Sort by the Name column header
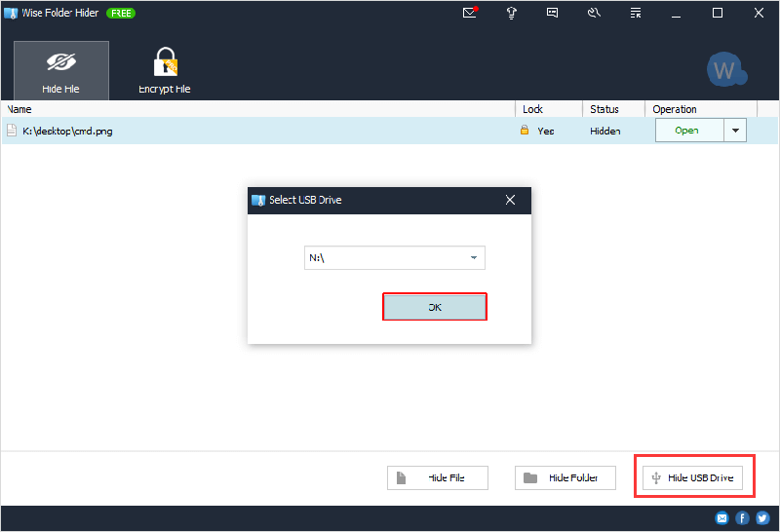This screenshot has height=532, width=780. click(x=257, y=109)
